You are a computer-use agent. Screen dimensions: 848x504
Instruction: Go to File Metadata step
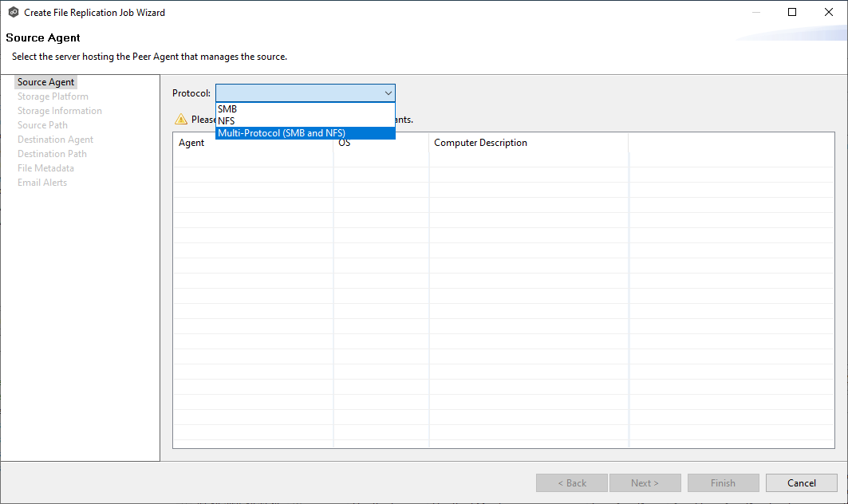coord(45,168)
